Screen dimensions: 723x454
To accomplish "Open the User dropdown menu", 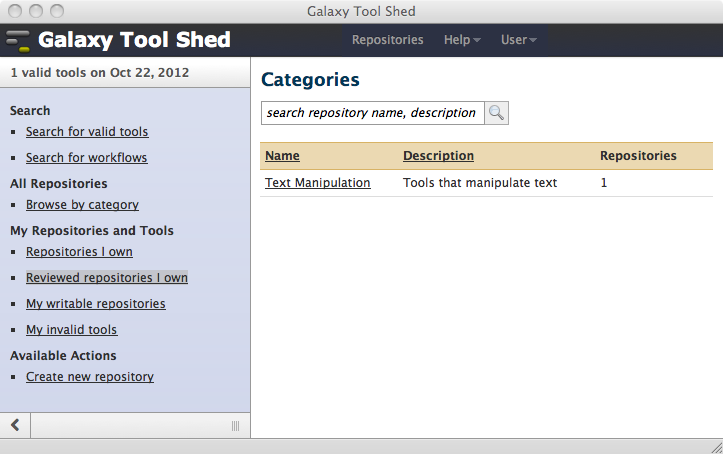I will [x=518, y=40].
